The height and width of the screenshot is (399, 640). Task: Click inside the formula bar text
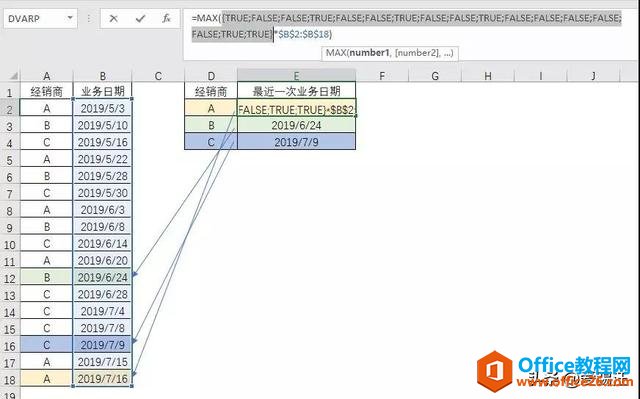click(407, 26)
